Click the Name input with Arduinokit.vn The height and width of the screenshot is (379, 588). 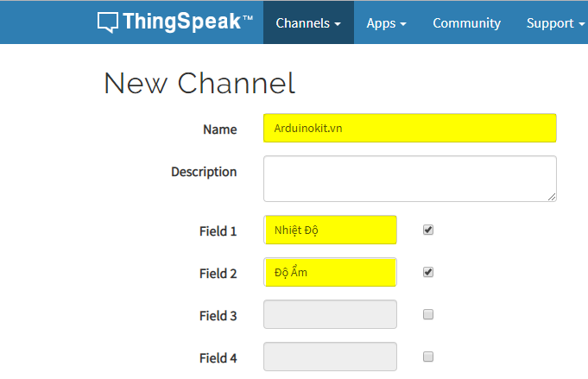pyautogui.click(x=409, y=128)
